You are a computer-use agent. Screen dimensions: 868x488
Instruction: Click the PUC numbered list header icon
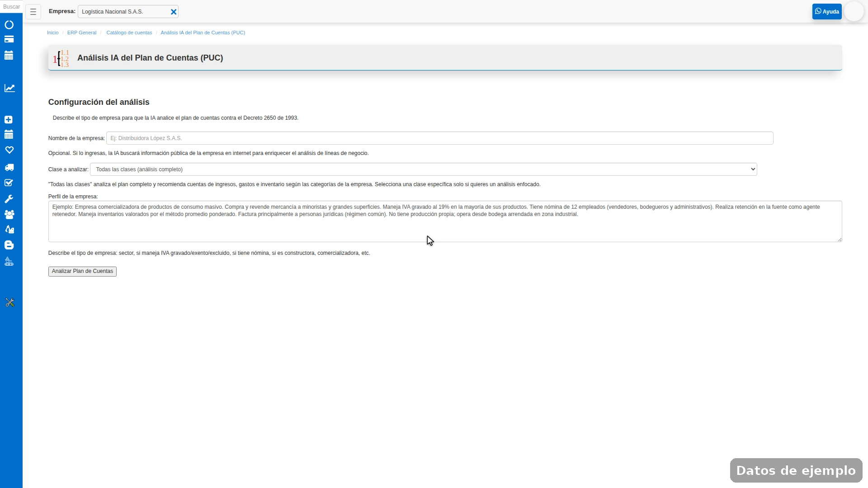61,58
